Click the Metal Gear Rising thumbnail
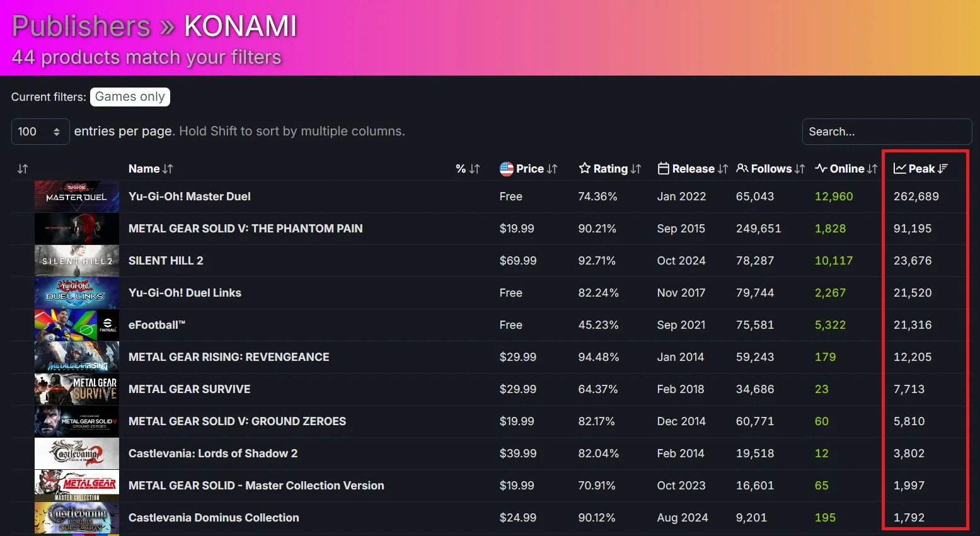This screenshot has height=536, width=980. point(77,357)
